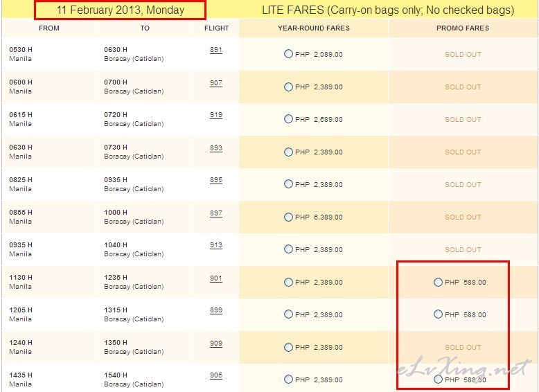Click the 1235 H arrival time
Screen dimensions: 539x392
point(116,277)
